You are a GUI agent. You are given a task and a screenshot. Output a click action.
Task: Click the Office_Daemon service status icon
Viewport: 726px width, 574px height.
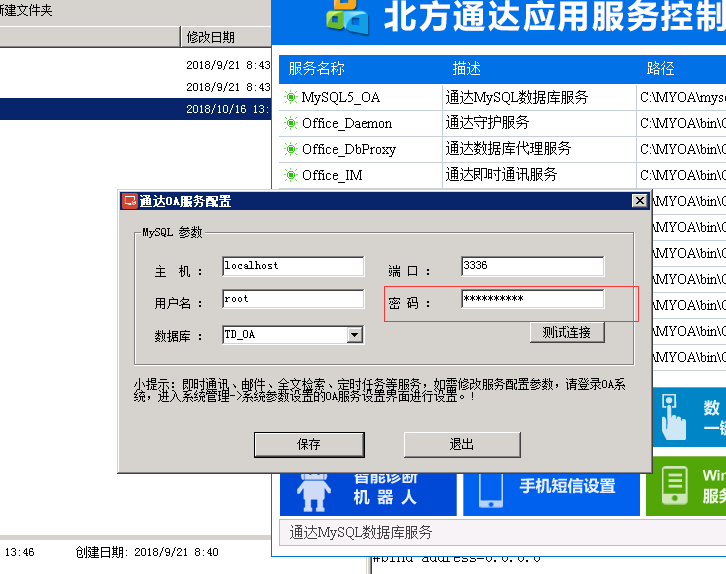pyautogui.click(x=291, y=123)
